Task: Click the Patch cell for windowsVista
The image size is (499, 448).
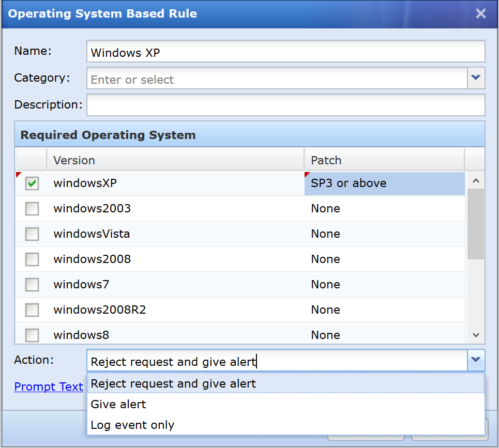Action: click(x=384, y=234)
